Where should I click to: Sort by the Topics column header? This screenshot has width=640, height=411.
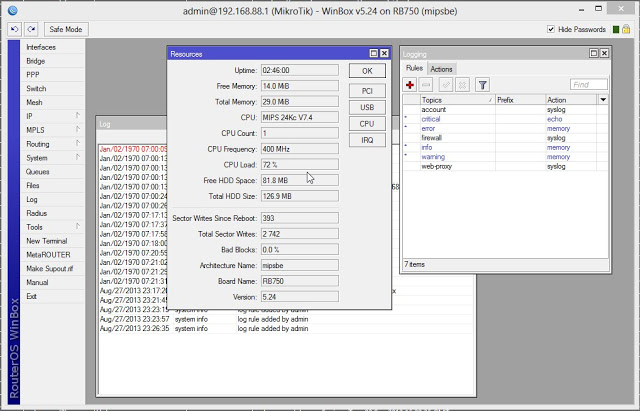pos(457,100)
